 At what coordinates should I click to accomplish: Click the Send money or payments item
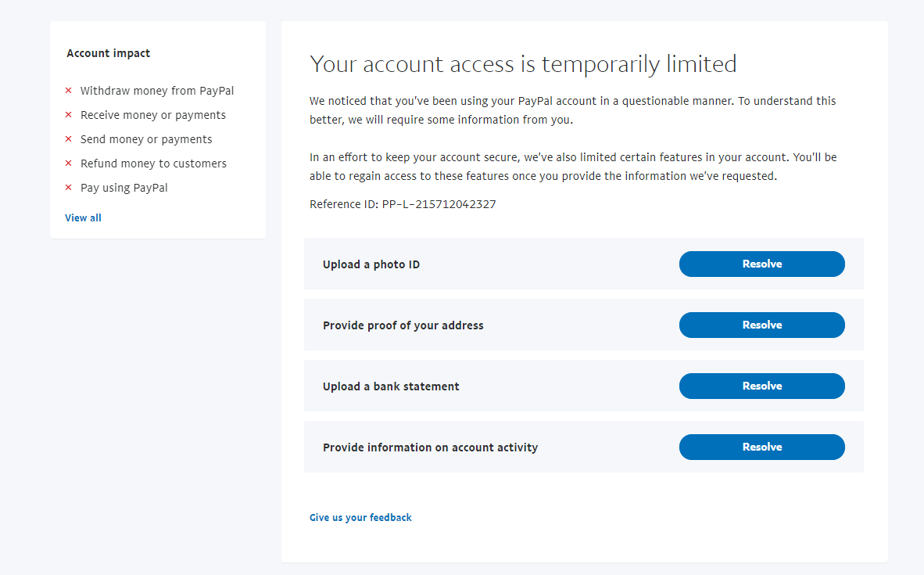146,139
